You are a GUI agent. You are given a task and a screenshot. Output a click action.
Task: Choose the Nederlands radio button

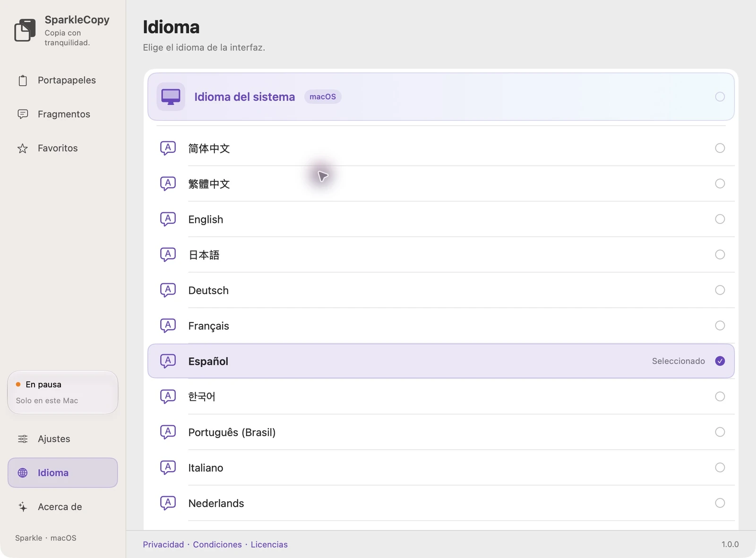pyautogui.click(x=720, y=503)
